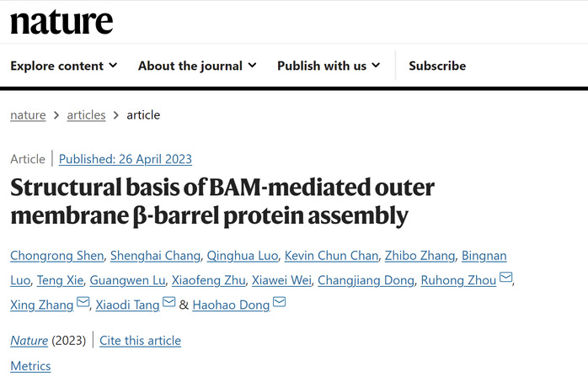Viewport: 588px width, 382px height.
Task: Click email envelope icon beside Ruhong Zhou
Action: point(506,277)
